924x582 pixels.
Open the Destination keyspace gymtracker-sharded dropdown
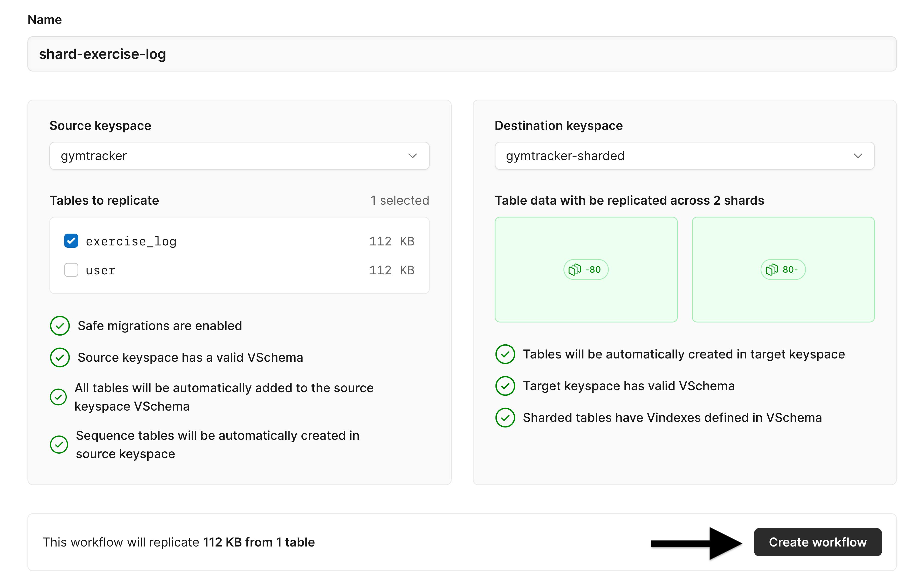(x=684, y=156)
